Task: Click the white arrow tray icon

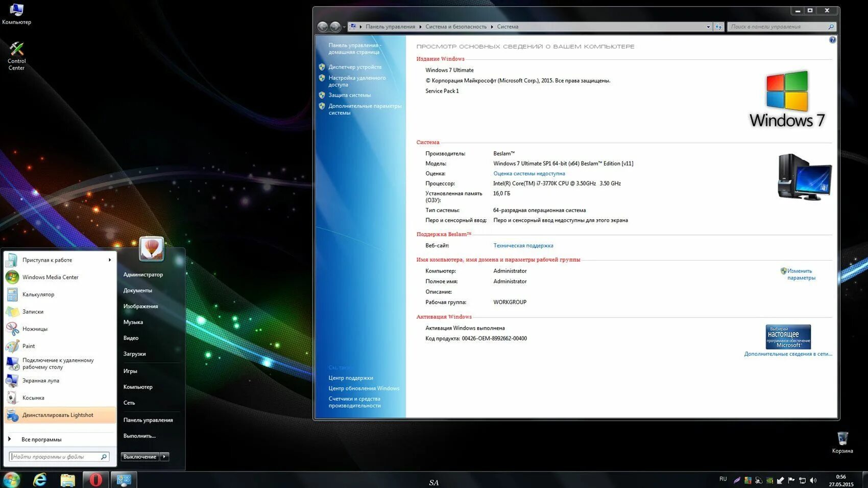Action: (x=780, y=480)
